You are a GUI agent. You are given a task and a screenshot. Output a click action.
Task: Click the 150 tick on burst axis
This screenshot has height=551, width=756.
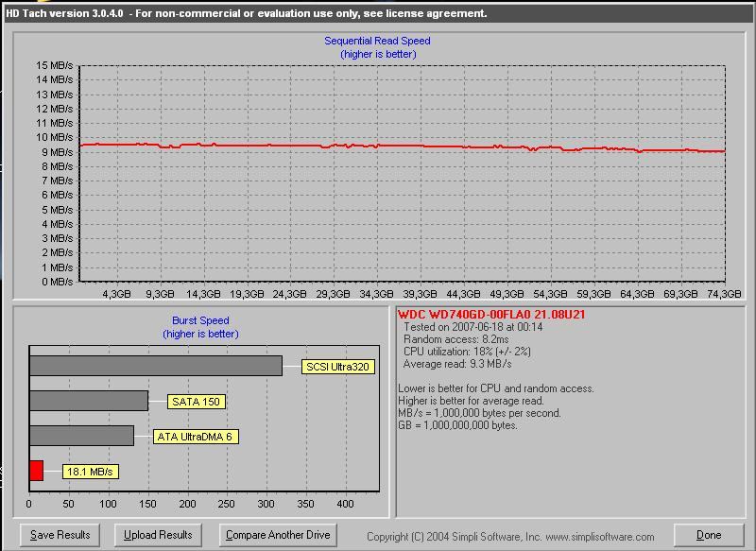point(147,505)
